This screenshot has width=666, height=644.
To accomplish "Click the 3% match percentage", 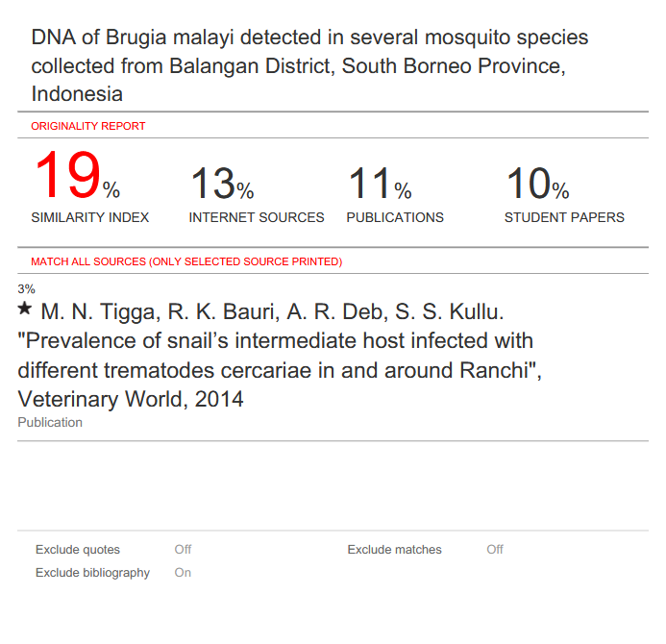I will pyautogui.click(x=26, y=289).
